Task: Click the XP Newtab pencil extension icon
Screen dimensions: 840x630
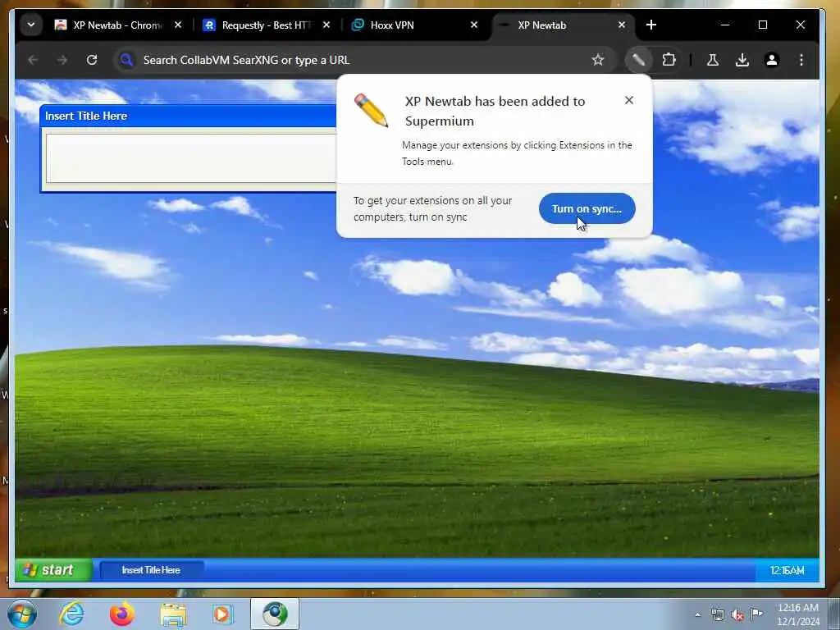Action: point(638,60)
